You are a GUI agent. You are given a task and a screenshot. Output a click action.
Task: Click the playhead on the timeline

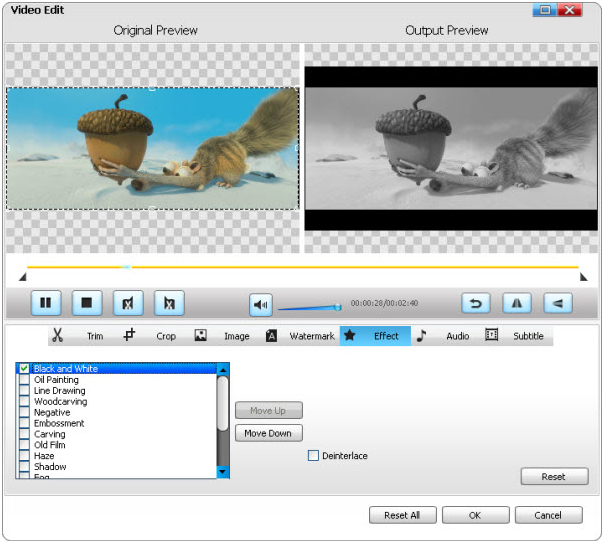[x=127, y=266]
